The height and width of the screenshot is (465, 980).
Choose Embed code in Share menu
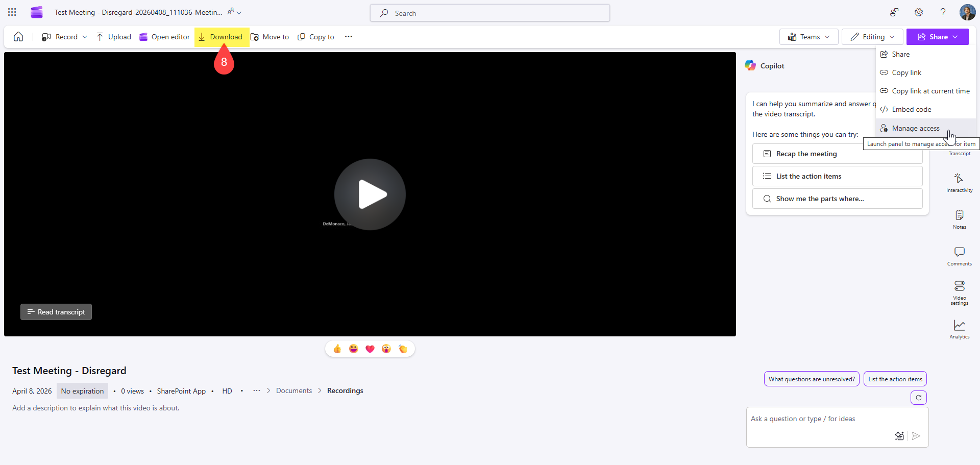click(911, 109)
